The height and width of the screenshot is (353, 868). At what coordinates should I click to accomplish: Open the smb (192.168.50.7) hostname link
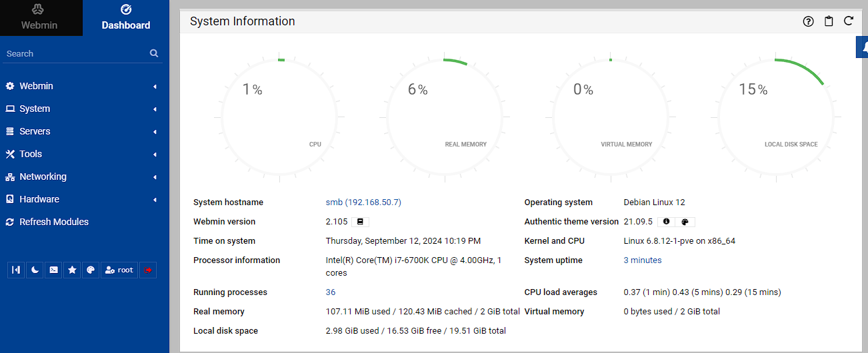[363, 202]
